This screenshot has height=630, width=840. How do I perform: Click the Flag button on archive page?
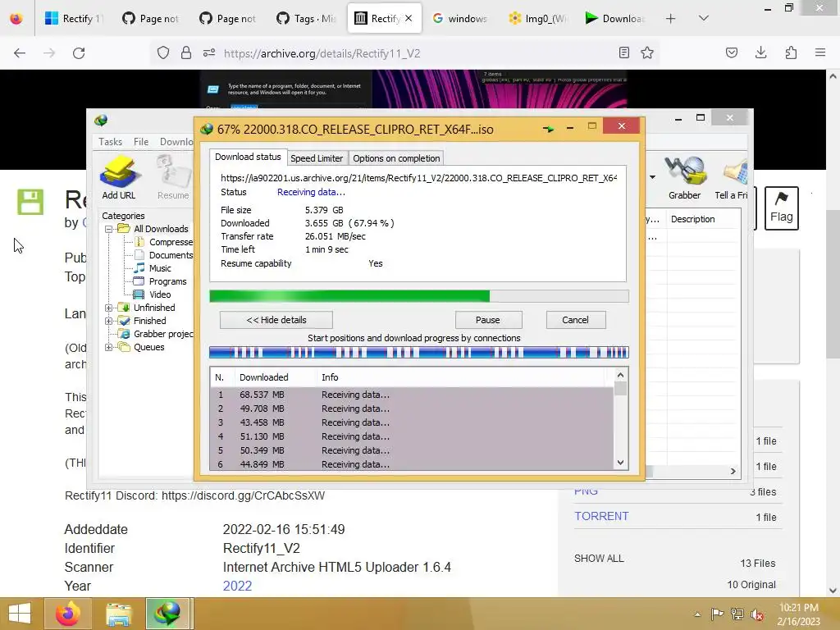coord(781,208)
